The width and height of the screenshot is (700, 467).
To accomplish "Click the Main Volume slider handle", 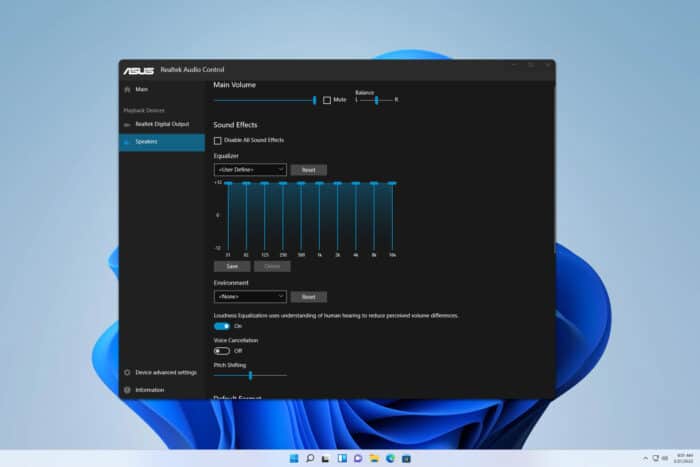I will (x=315, y=100).
